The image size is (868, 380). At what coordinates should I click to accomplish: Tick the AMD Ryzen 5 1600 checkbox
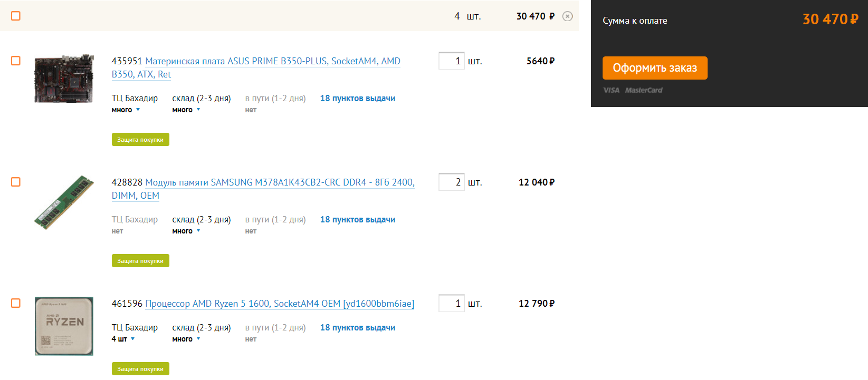[x=16, y=303]
